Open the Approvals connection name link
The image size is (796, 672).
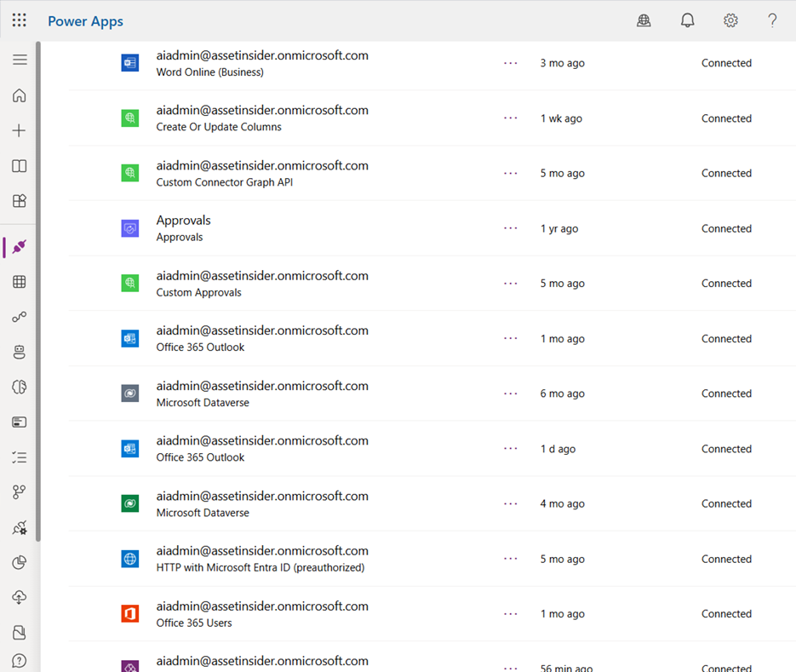coord(183,221)
